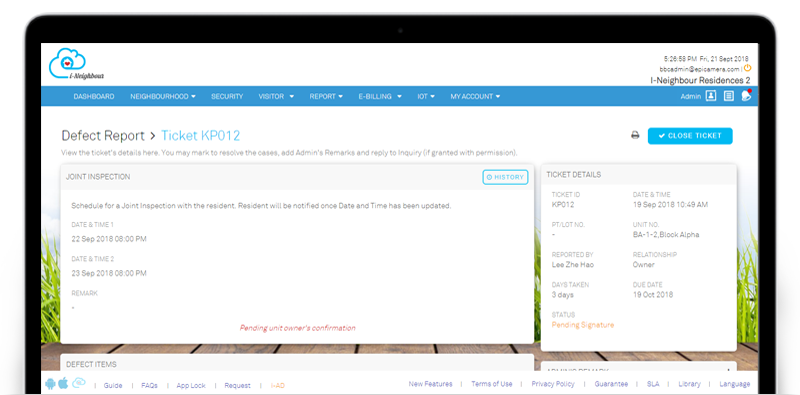This screenshot has width=800, height=395.
Task: Expand the Neighbourhood dropdown menu
Action: tap(163, 96)
